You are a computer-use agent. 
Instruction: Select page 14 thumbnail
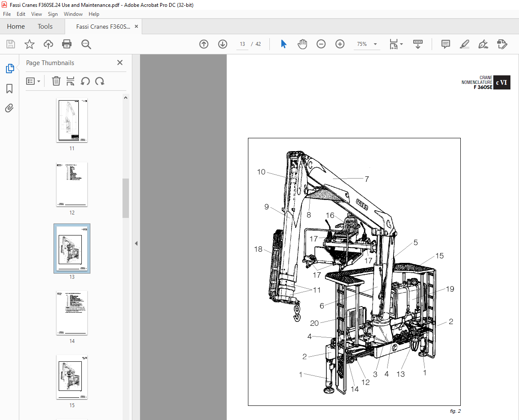[72, 313]
